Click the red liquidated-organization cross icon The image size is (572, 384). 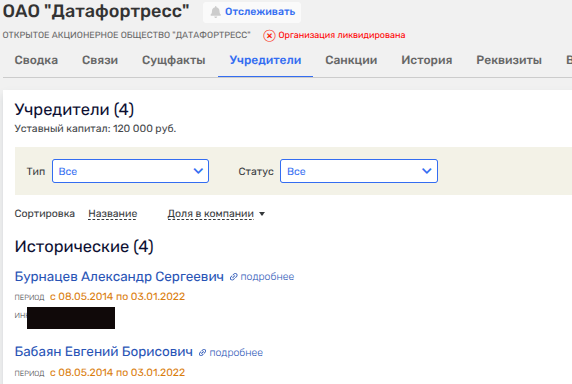click(x=269, y=36)
